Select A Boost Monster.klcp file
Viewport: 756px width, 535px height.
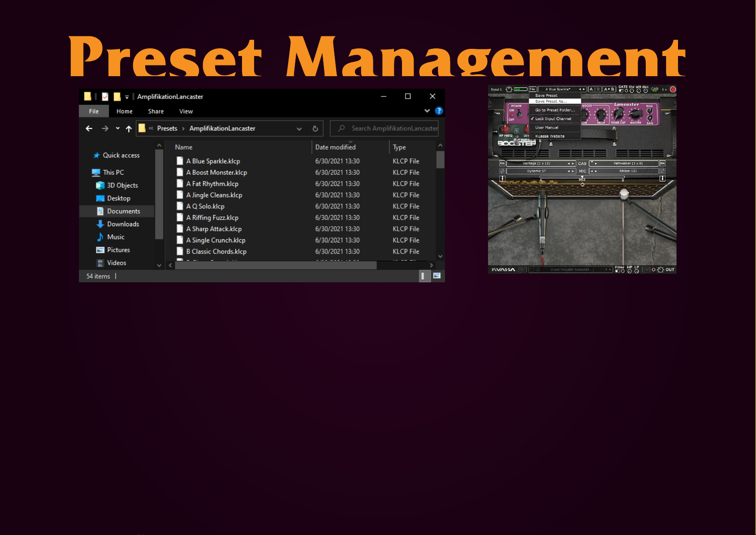[216, 173]
